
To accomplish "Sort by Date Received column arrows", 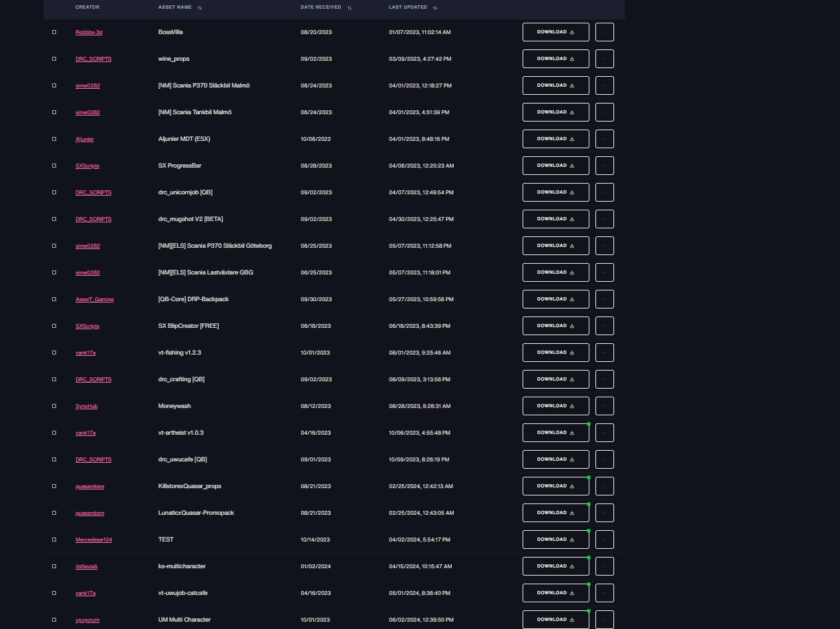I will click(349, 7).
